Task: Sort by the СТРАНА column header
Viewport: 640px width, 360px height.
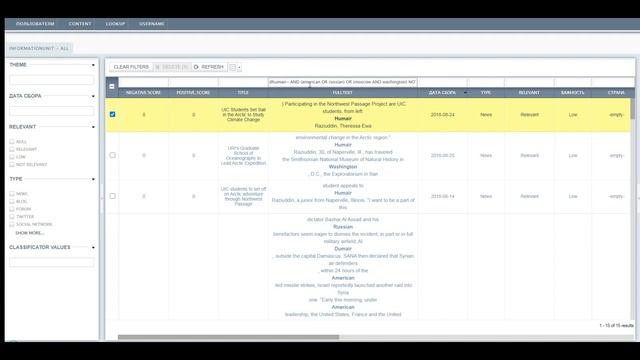Action: [x=616, y=93]
